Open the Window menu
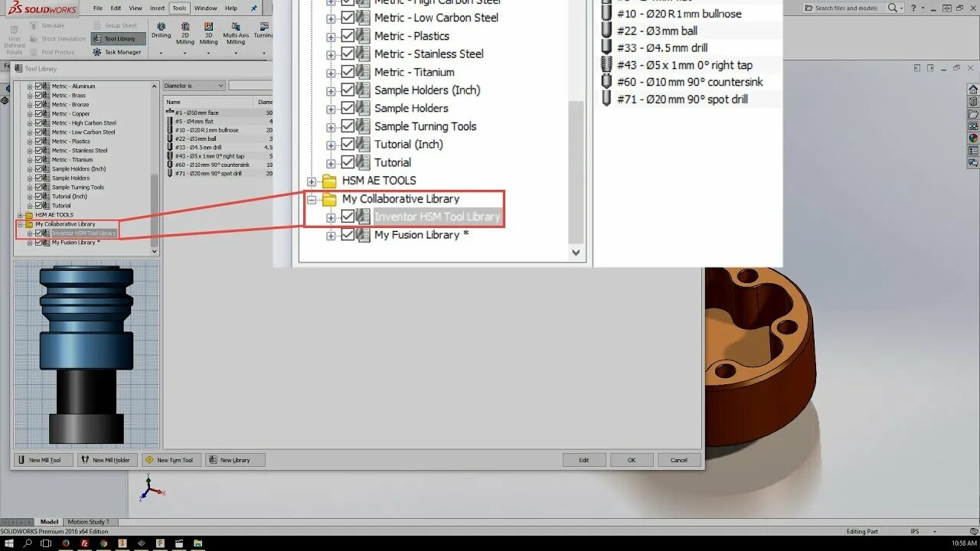The width and height of the screenshot is (980, 551). click(205, 8)
